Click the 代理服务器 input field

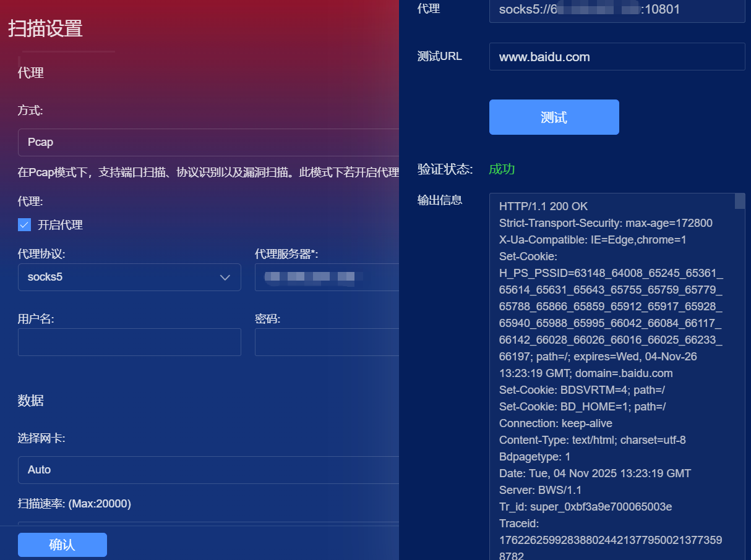point(327,278)
